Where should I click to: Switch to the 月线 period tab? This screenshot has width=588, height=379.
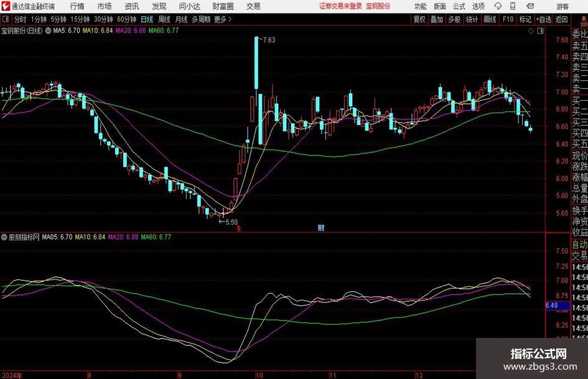tap(182, 19)
